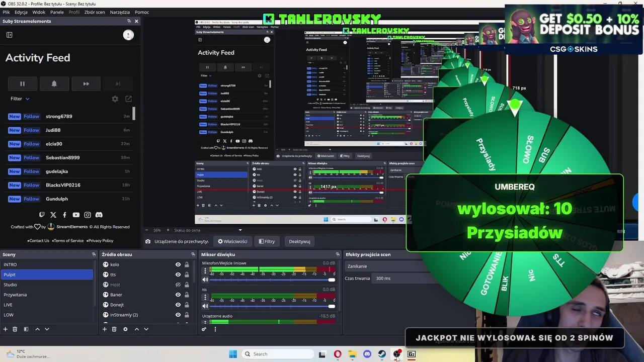Delete the selected scene via the trash icon
Viewport: 644px width, 362px height.
click(x=15, y=329)
